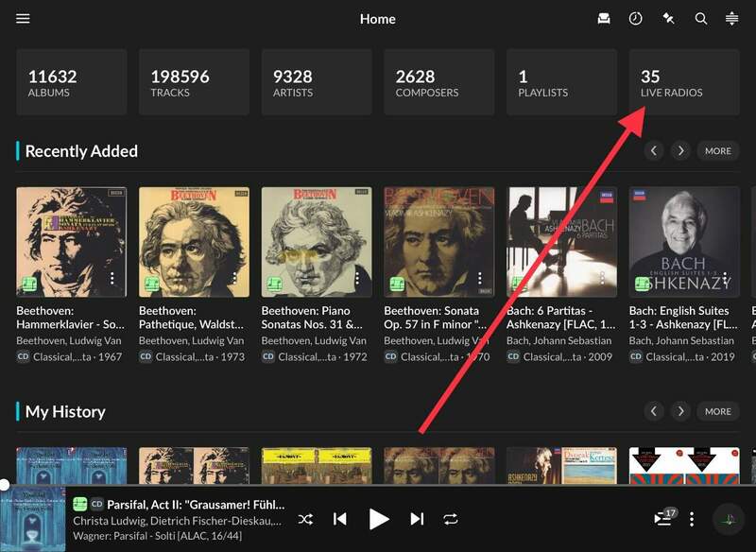
Task: Open Ashkenazy Dvorak cover in My History
Action: (x=561, y=466)
